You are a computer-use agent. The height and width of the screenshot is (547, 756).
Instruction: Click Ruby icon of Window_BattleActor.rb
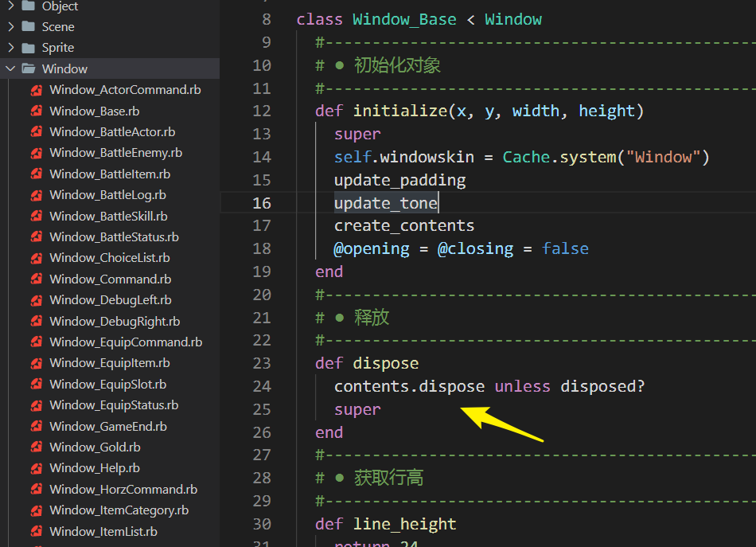[x=37, y=131]
